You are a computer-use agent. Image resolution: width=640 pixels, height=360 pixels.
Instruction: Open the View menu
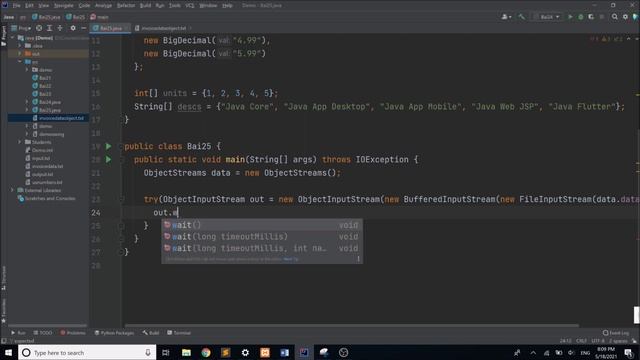tap(43, 5)
